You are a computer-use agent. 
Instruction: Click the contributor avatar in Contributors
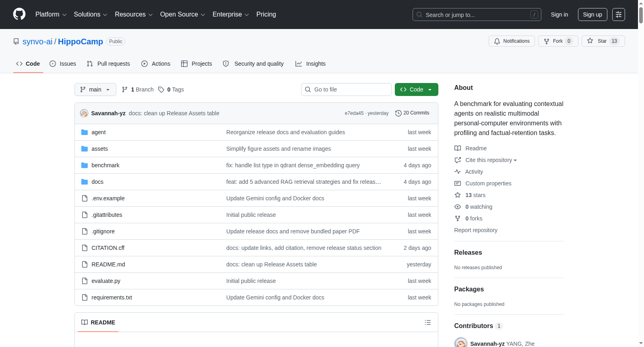point(461,343)
